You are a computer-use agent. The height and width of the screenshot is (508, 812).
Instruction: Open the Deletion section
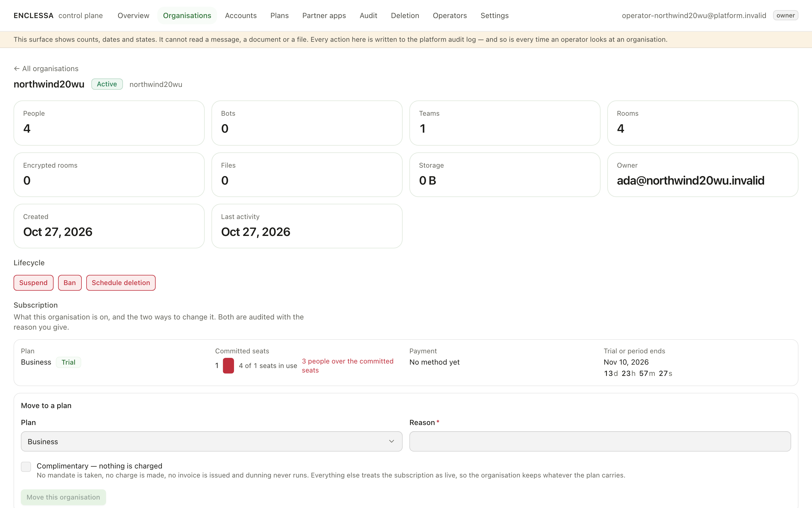(x=405, y=16)
